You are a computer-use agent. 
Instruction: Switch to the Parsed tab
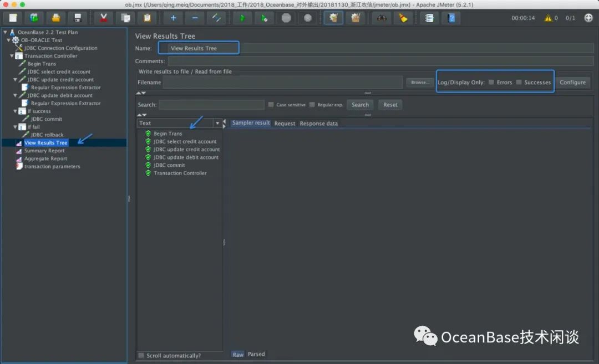coord(256,354)
